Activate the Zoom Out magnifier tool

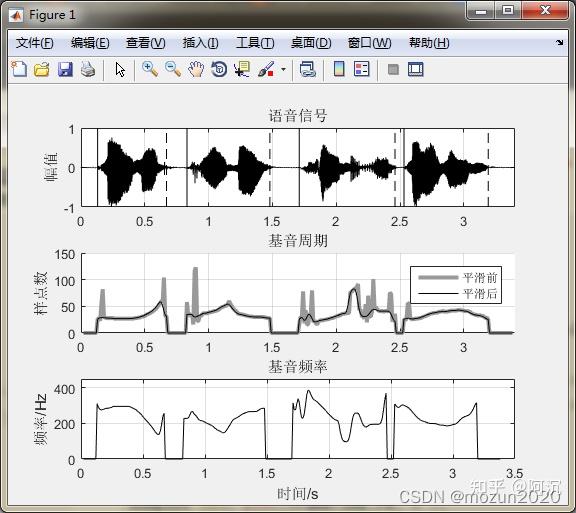coord(173,69)
